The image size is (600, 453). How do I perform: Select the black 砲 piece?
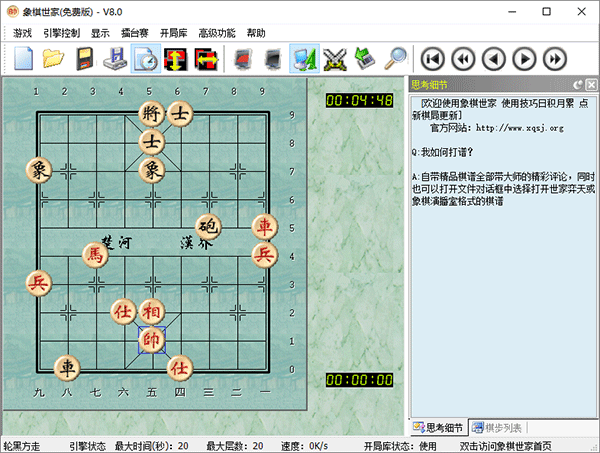click(208, 226)
